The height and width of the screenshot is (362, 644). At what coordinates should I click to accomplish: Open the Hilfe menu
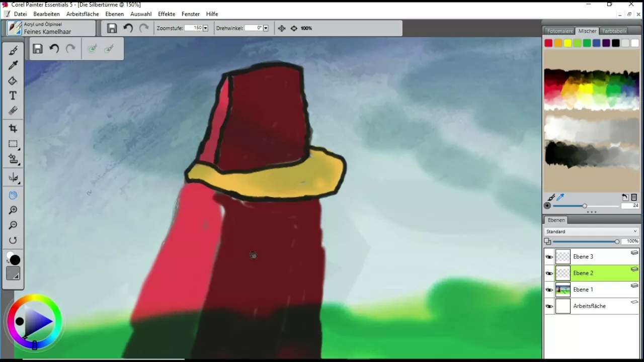click(x=212, y=14)
